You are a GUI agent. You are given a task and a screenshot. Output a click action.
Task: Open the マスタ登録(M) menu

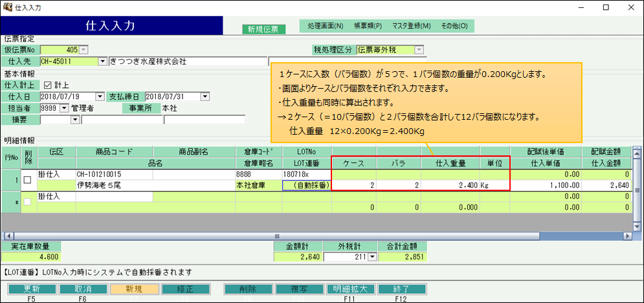(x=411, y=27)
